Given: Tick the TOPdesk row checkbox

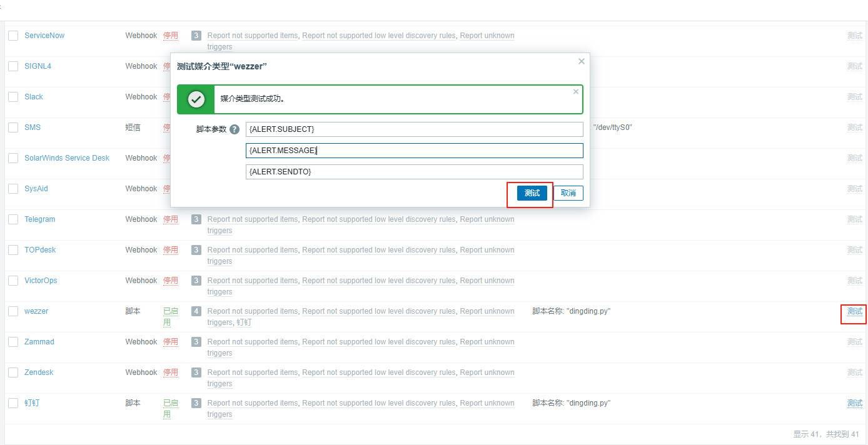Looking at the screenshot, I should point(13,250).
